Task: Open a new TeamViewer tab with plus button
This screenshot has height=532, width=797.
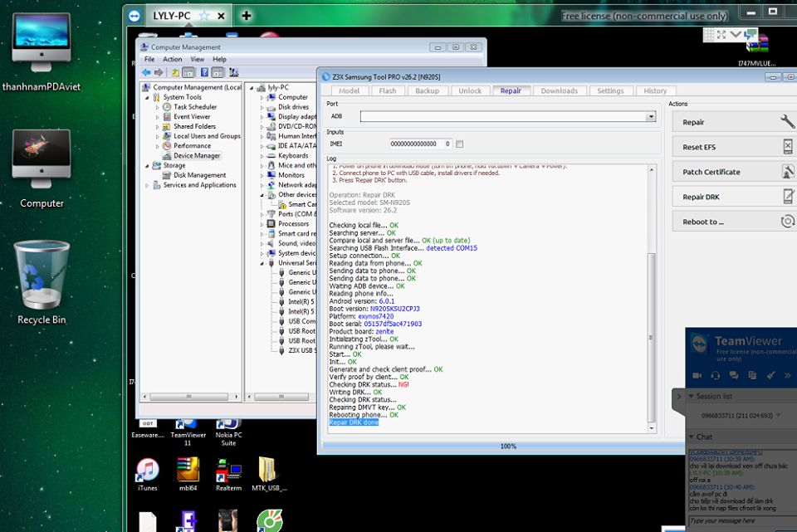Action: [246, 16]
